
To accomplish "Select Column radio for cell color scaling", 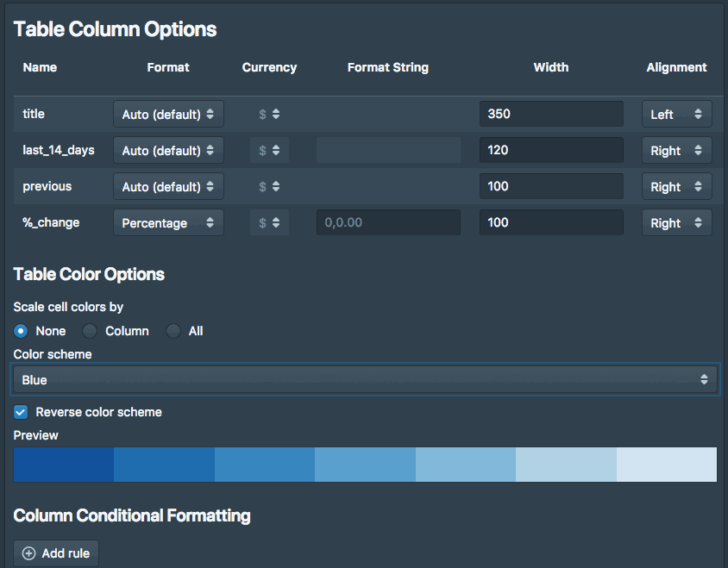I will click(90, 331).
